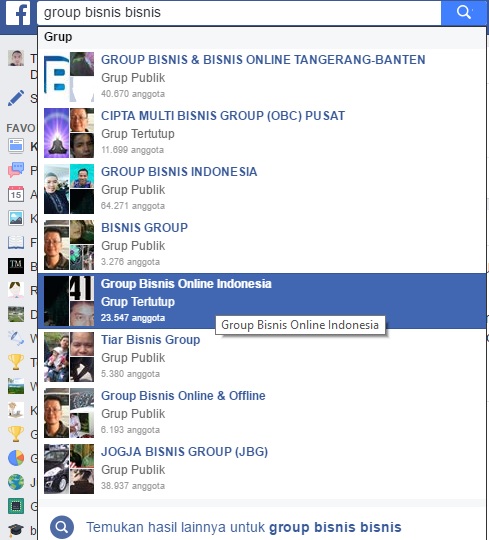Click the '3.276 anggota' text

[x=131, y=262]
